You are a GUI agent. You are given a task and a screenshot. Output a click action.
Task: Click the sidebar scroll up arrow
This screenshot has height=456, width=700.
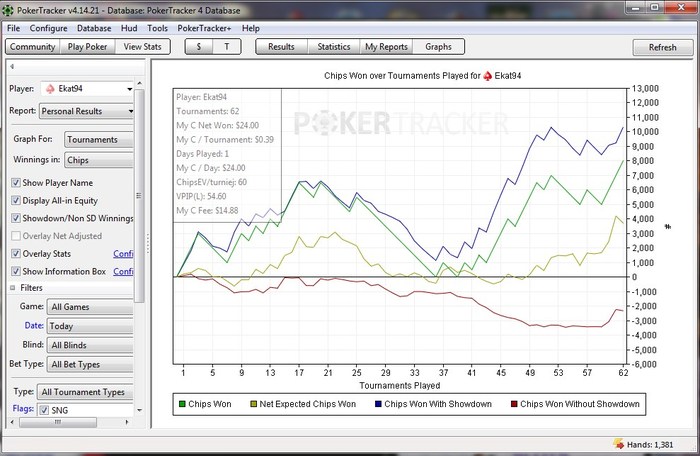point(139,84)
